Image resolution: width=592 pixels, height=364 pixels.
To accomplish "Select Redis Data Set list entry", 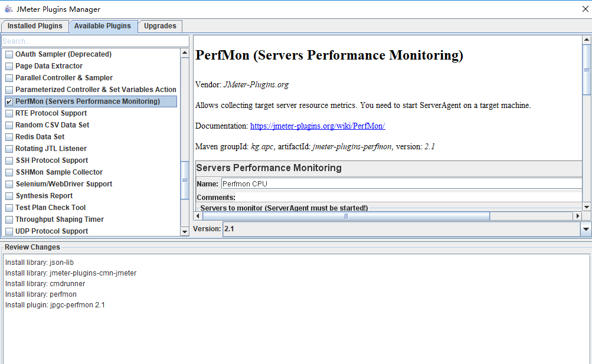I will tap(40, 136).
